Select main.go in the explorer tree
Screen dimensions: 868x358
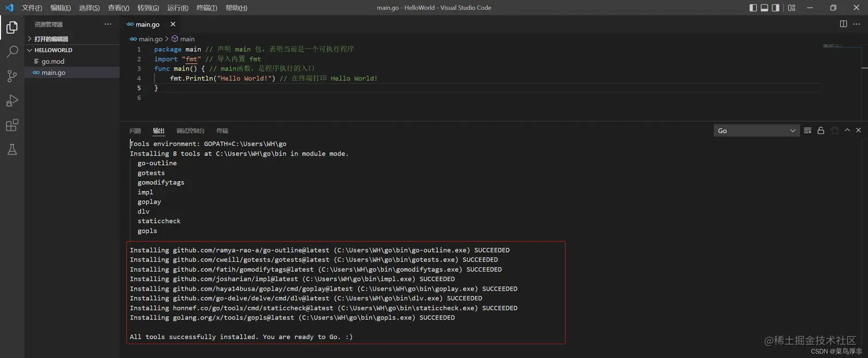72,73
